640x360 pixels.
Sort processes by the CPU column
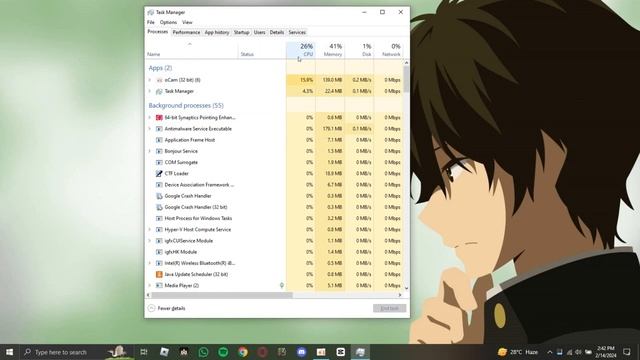click(x=301, y=50)
